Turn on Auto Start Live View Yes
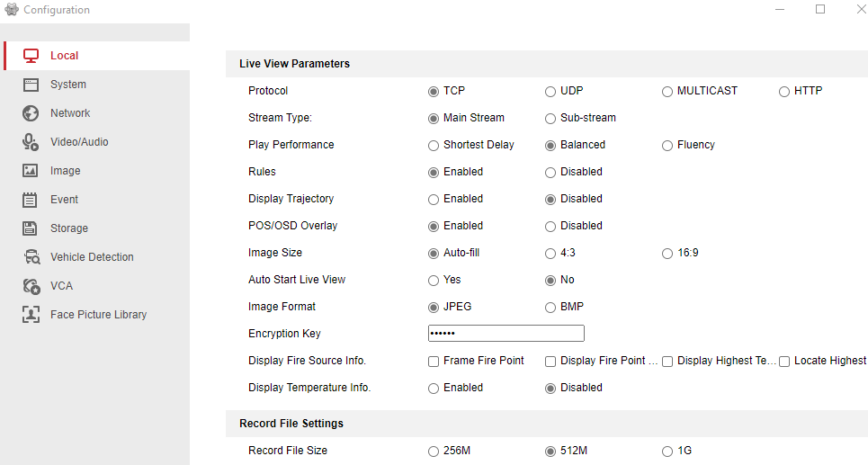Image resolution: width=868 pixels, height=465 pixels. [x=434, y=280]
